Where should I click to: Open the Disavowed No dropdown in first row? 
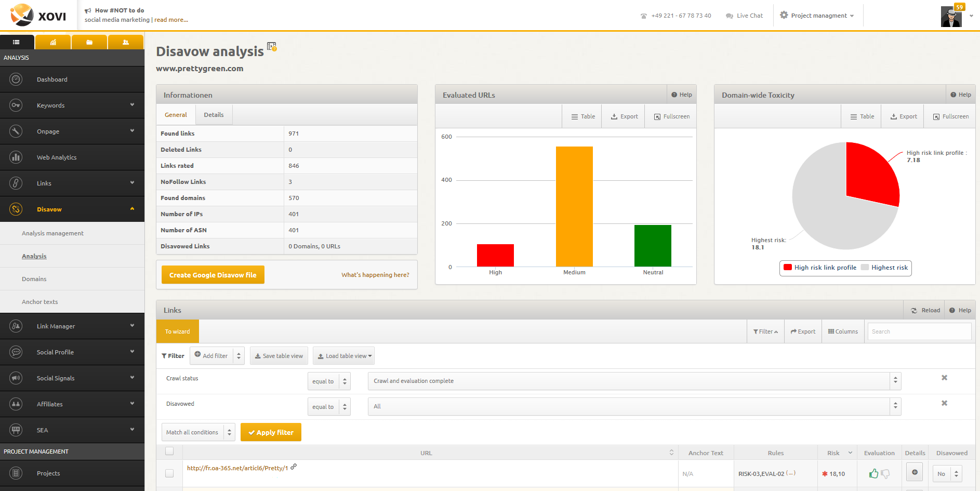[x=947, y=474]
